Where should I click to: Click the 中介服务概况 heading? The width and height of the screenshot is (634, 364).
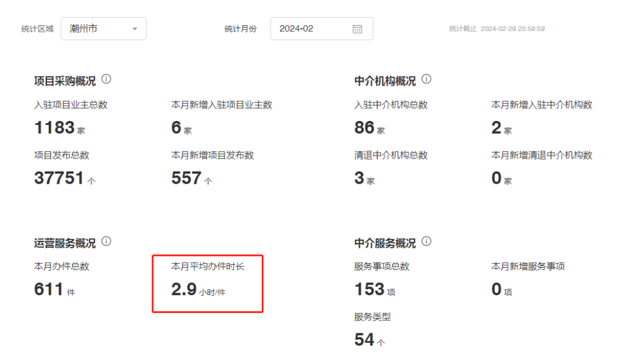(385, 243)
